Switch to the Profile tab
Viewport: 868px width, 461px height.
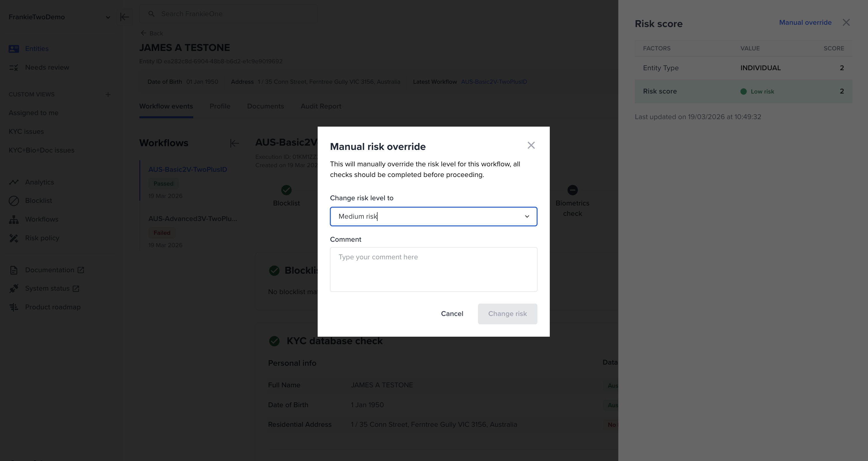coord(220,106)
